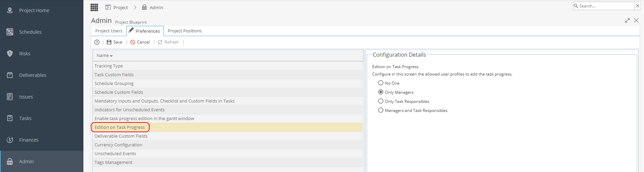Click the Cancel button label

point(143,42)
